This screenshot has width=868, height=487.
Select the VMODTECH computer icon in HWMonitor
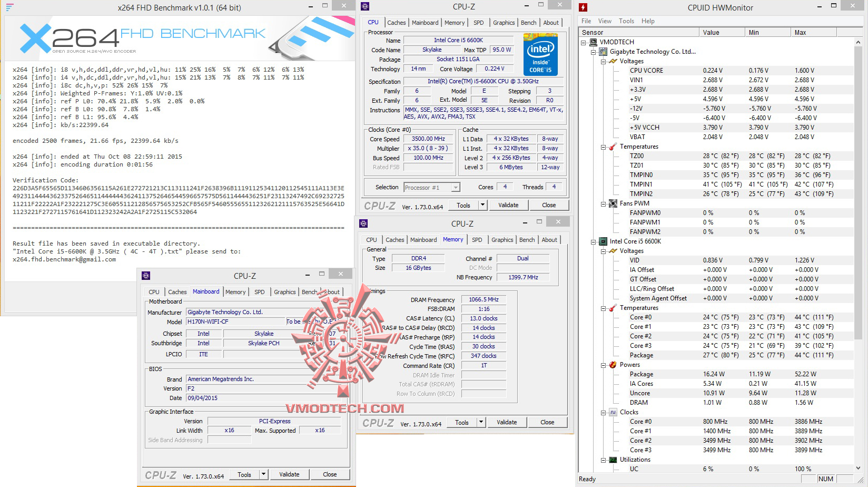(594, 42)
